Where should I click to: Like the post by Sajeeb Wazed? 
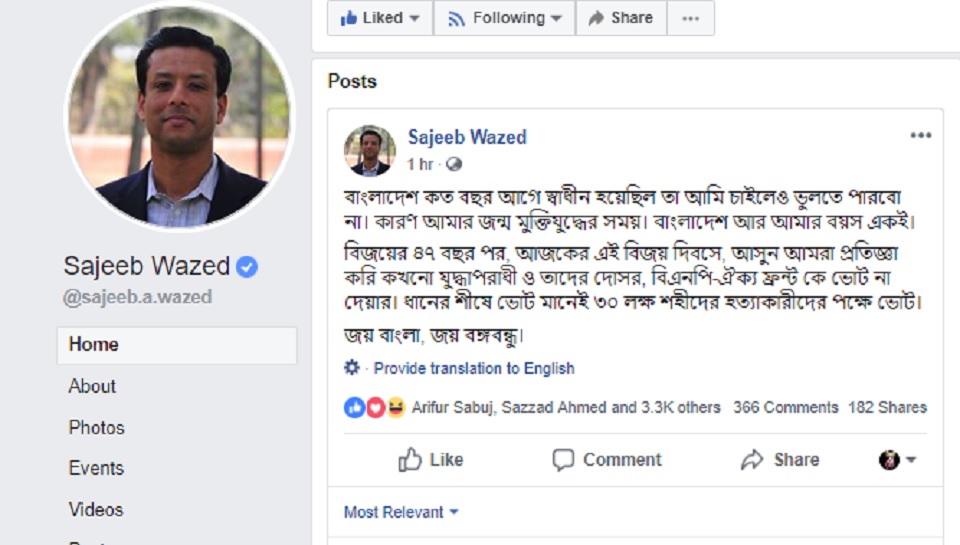[x=431, y=460]
